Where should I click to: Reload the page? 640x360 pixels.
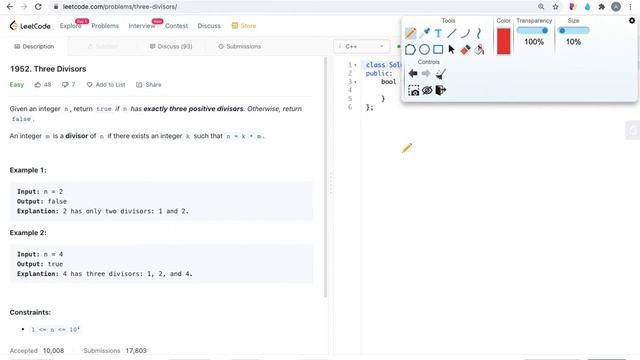click(x=38, y=7)
